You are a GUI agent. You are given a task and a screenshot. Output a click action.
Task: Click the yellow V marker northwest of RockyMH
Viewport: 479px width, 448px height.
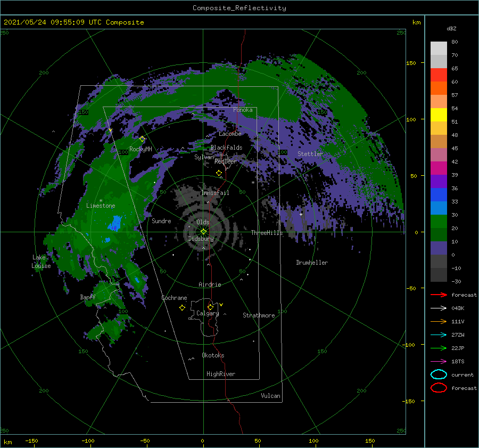(110, 131)
